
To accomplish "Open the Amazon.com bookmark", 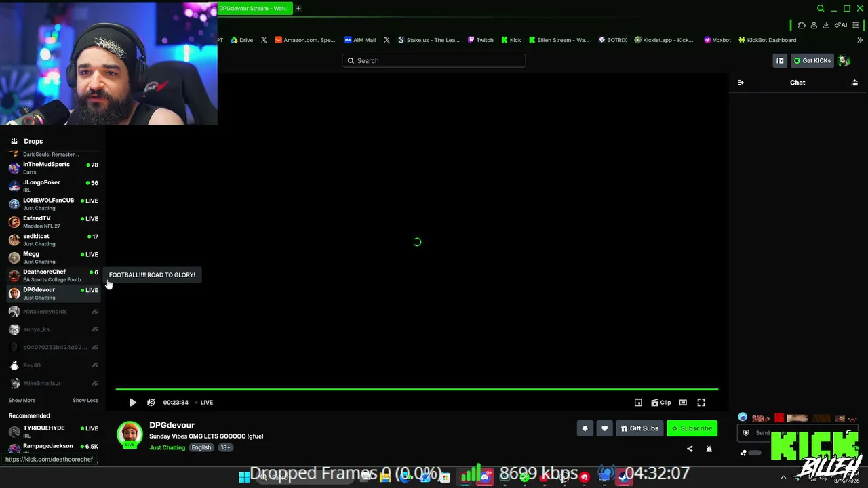I will 305,40.
